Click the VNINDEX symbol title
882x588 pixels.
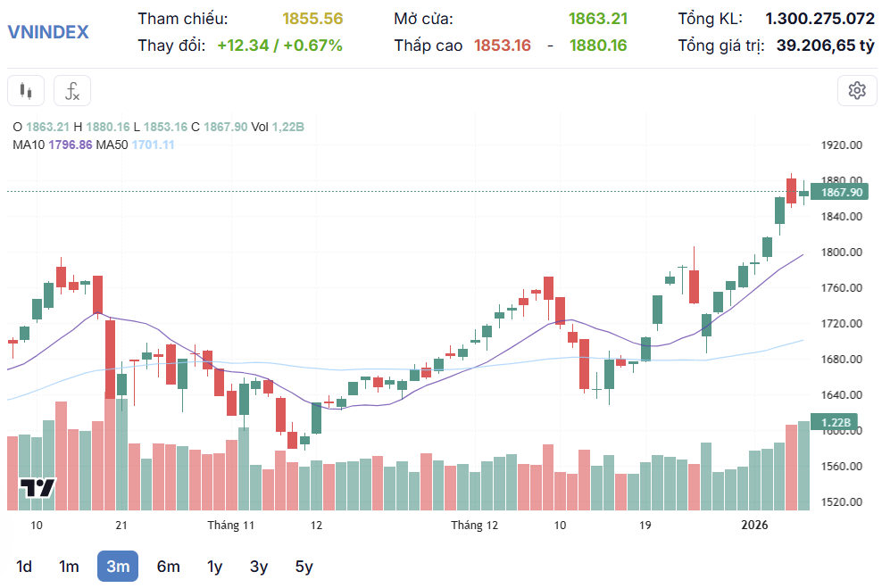[48, 32]
